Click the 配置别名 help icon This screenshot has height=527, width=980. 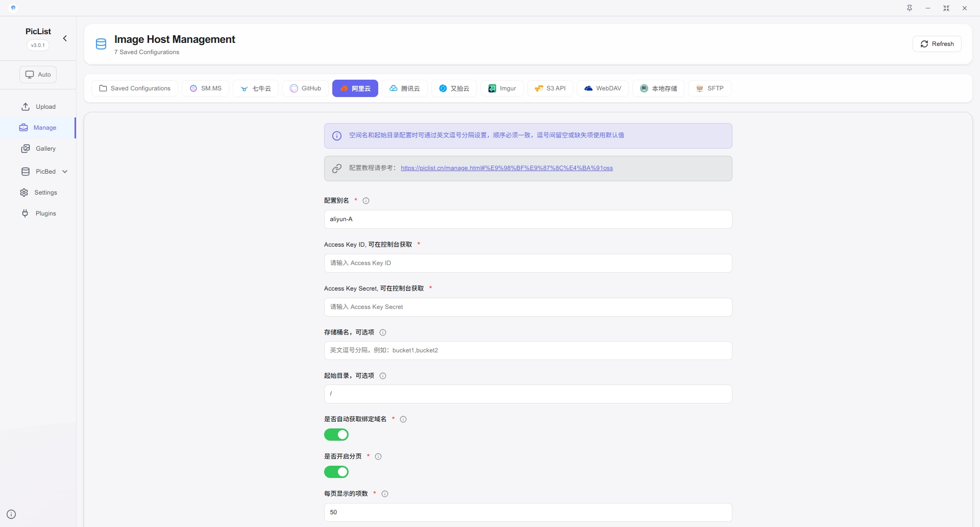click(366, 201)
